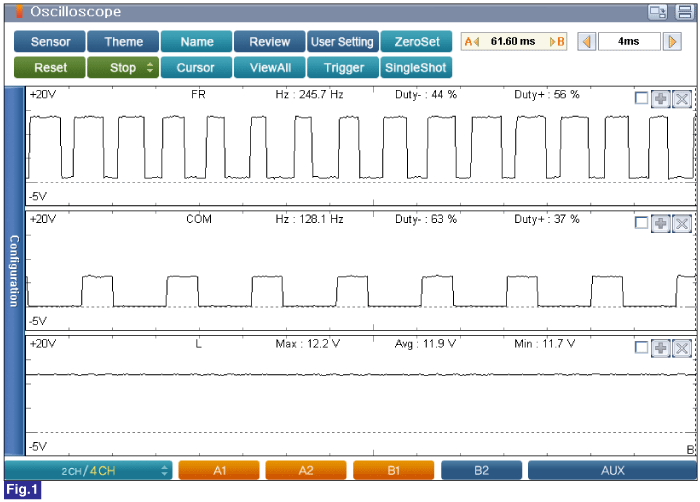Click the ViewAll button
Image resolution: width=700 pixels, height=502 pixels.
click(x=270, y=67)
